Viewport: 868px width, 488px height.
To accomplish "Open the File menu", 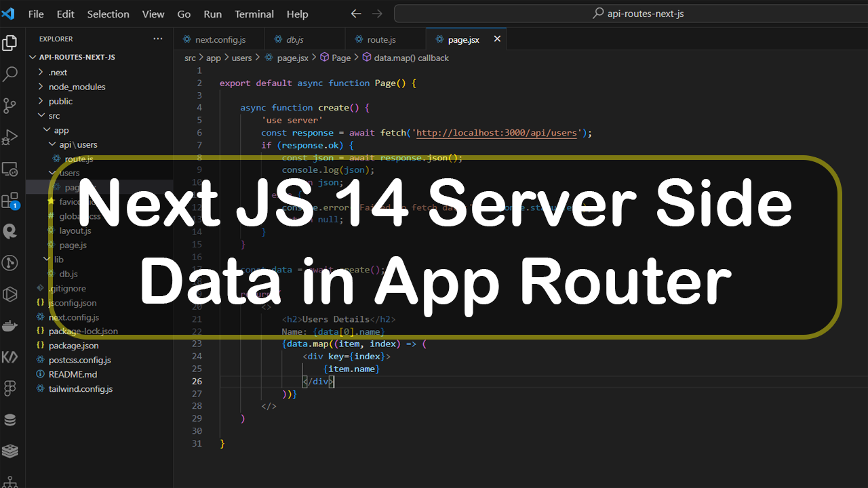I will point(36,14).
